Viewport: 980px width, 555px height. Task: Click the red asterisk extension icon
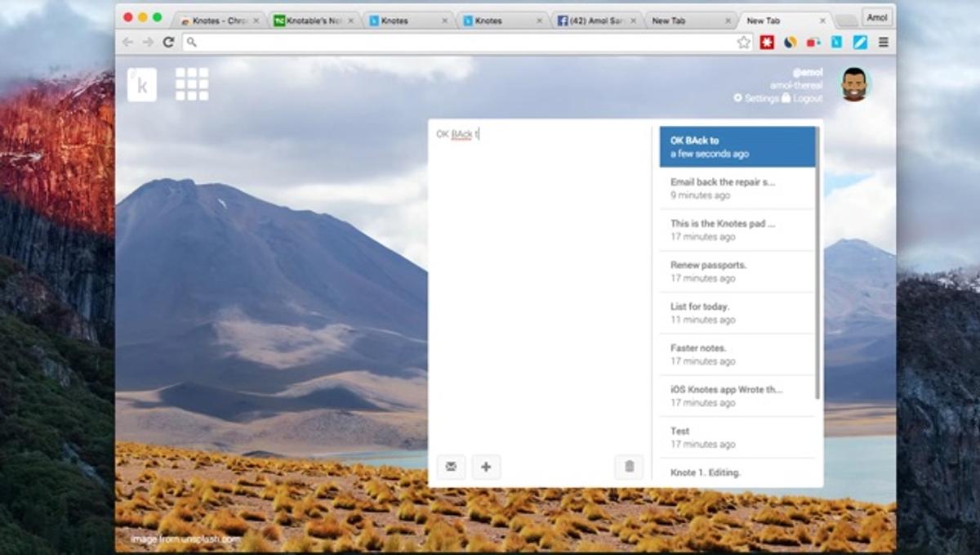pos(767,42)
